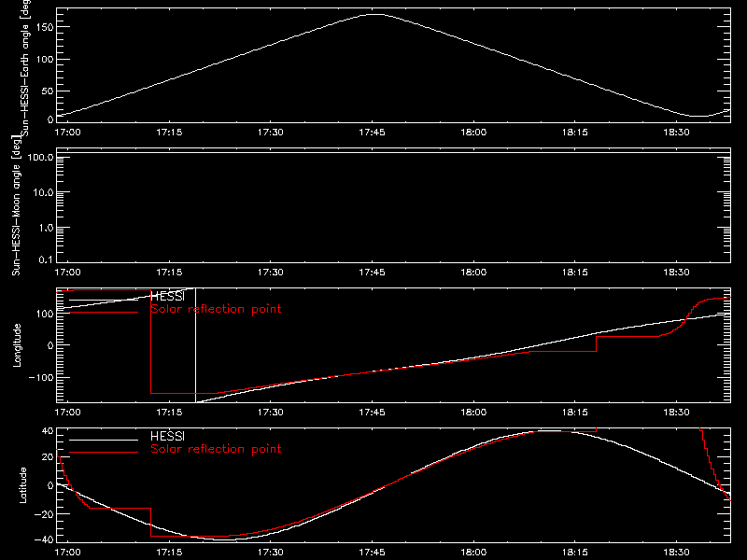Click the Longitude axis title
The height and width of the screenshot is (560, 747).
pyautogui.click(x=17, y=345)
